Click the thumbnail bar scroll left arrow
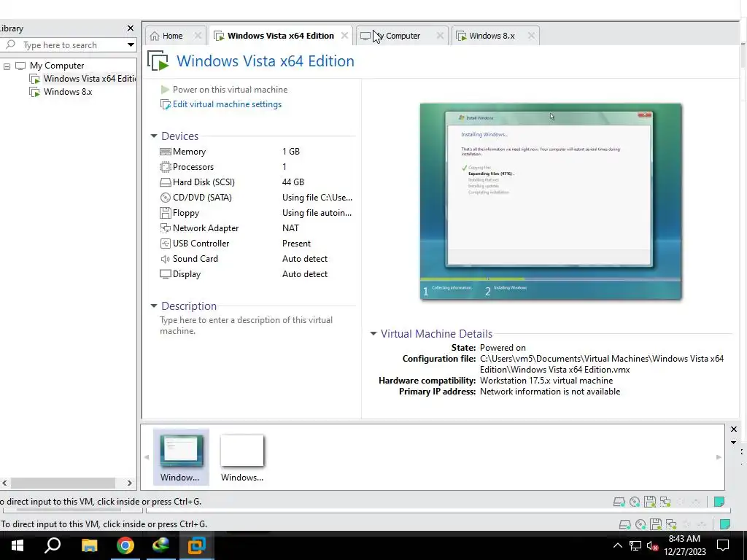The width and height of the screenshot is (747, 560). pyautogui.click(x=147, y=457)
